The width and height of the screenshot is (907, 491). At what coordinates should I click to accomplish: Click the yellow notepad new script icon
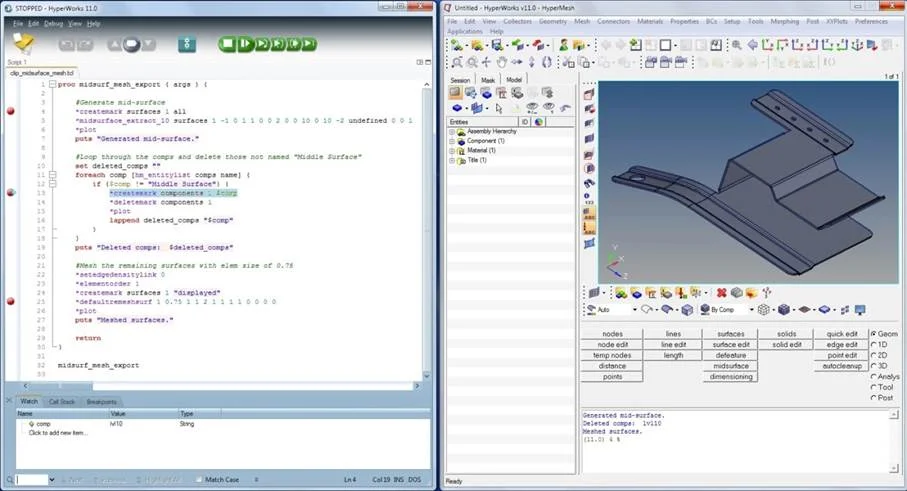coord(23,44)
